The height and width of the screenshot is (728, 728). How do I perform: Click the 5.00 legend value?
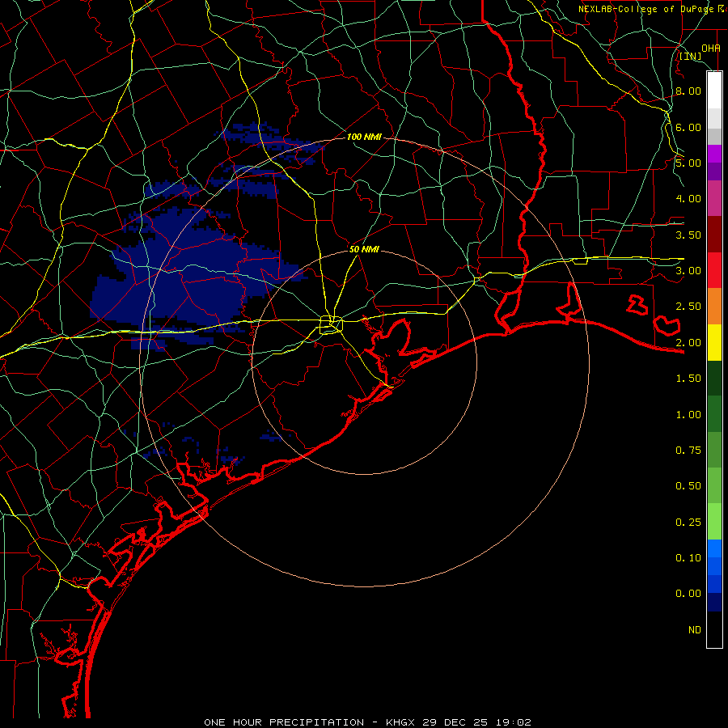688,163
